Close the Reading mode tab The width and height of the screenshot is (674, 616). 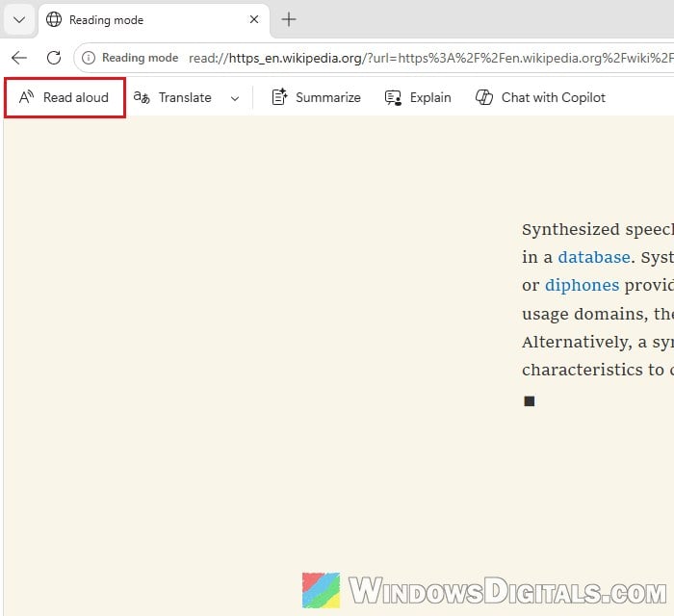pyautogui.click(x=254, y=19)
